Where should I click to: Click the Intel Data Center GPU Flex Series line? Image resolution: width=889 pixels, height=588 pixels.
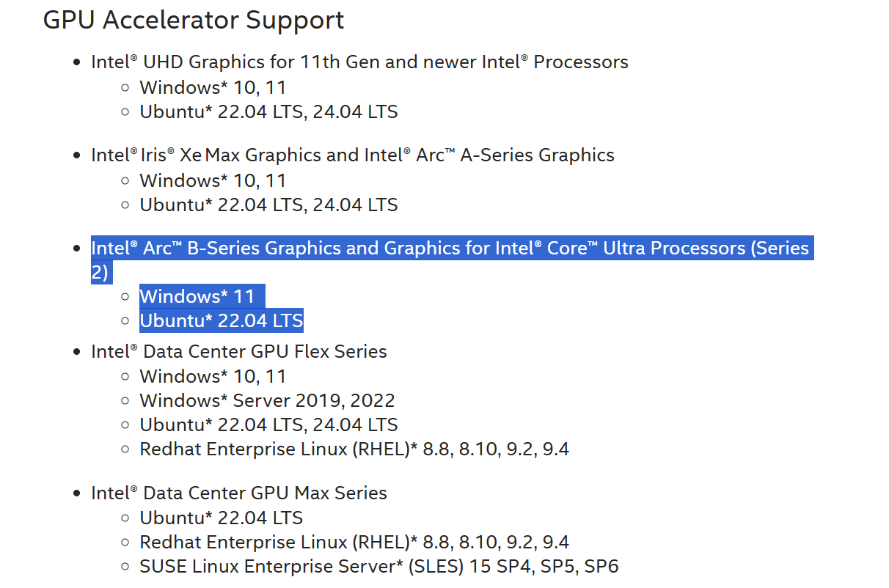(239, 351)
